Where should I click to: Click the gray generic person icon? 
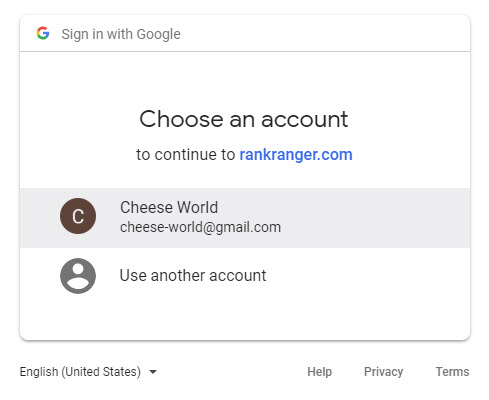[78, 276]
